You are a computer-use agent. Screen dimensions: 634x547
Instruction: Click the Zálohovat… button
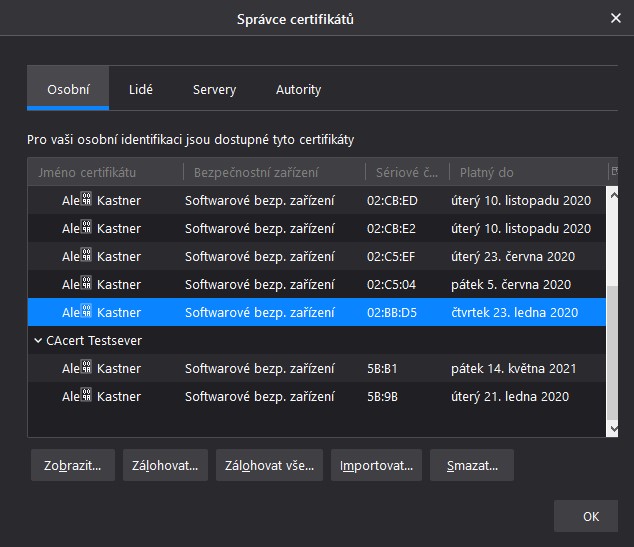pos(165,465)
